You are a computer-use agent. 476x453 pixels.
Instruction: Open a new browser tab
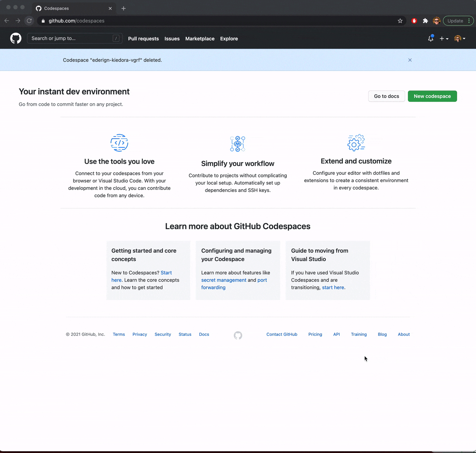tap(124, 8)
